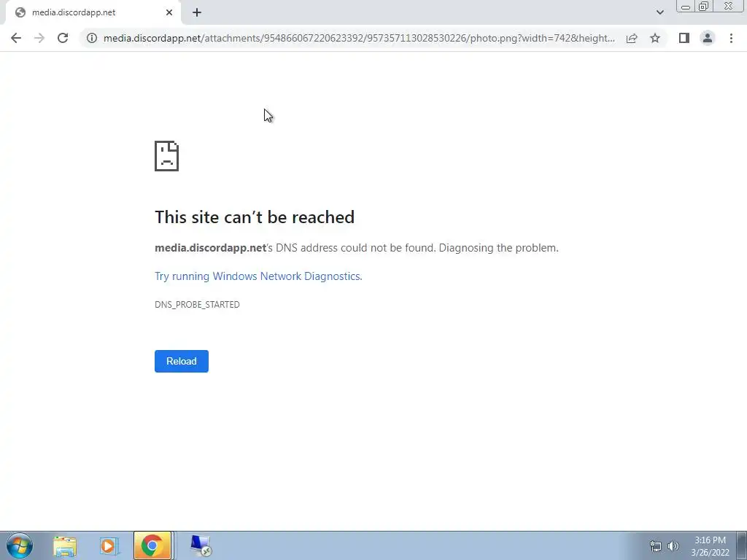This screenshot has height=560, width=747.
Task: Launch Windows Media Player from taskbar
Action: point(109,545)
